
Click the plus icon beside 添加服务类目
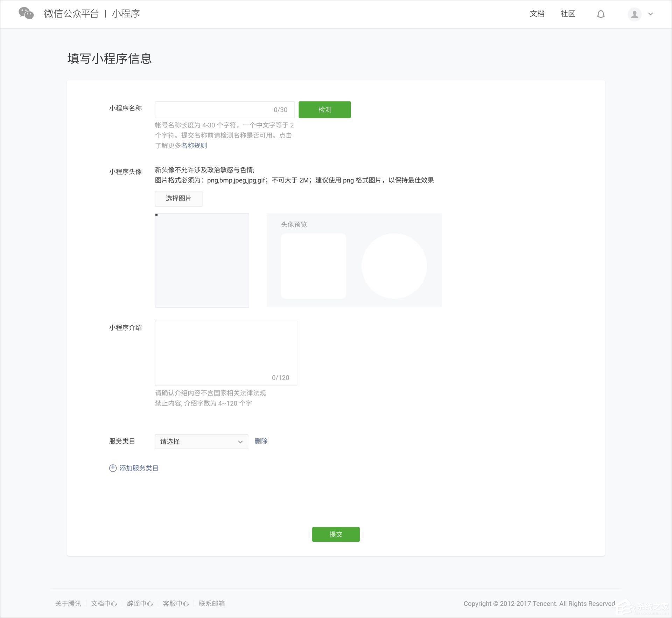coord(112,468)
